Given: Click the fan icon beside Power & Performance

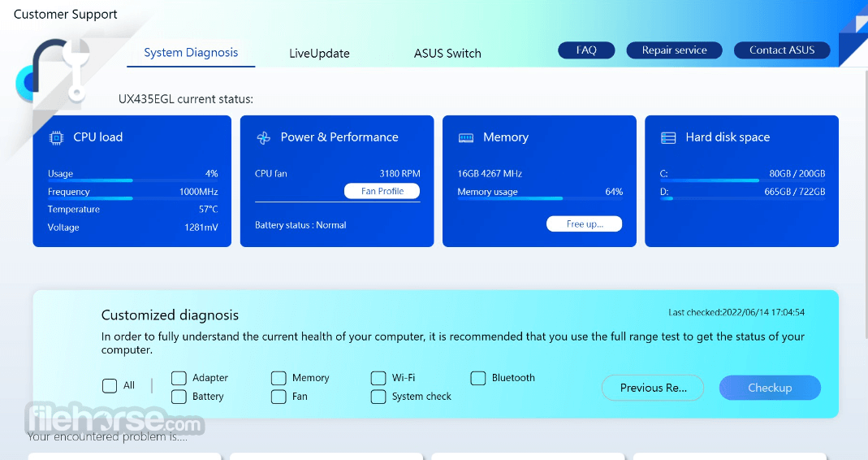Looking at the screenshot, I should [264, 137].
